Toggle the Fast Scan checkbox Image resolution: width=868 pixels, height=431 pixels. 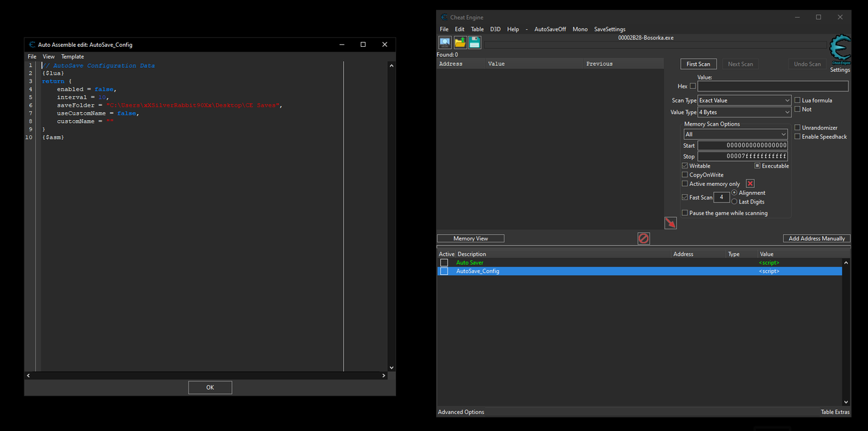point(685,198)
